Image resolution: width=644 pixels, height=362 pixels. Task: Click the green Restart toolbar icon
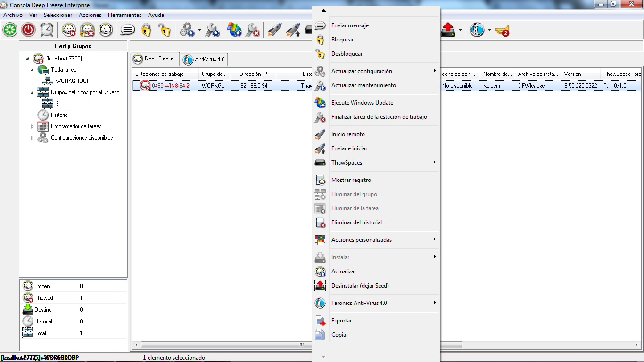(x=10, y=30)
